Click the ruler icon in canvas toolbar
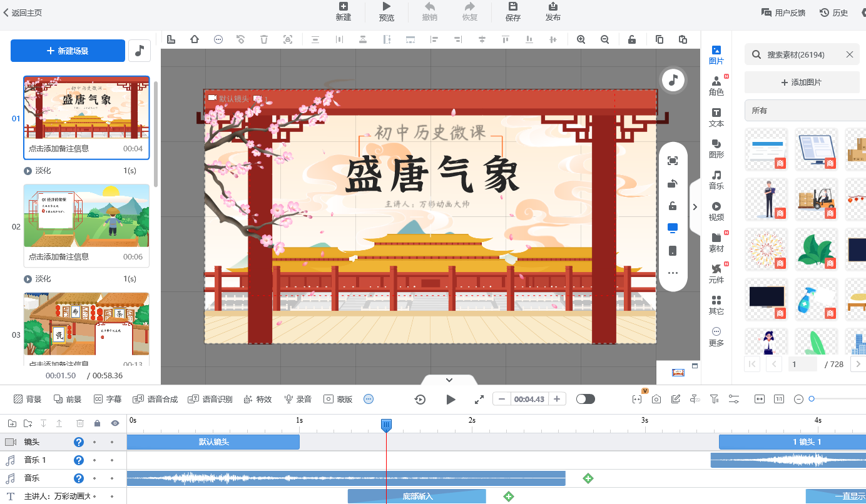 click(171, 39)
